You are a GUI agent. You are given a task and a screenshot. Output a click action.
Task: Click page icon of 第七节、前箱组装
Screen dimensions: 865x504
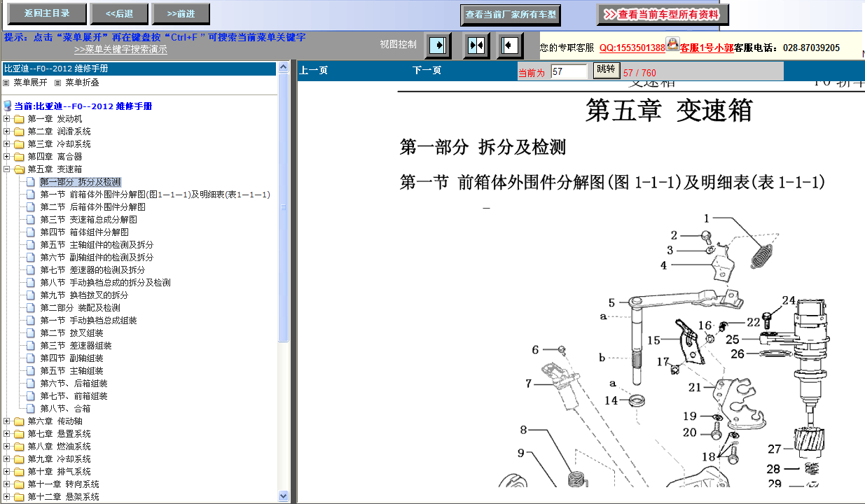(x=30, y=396)
